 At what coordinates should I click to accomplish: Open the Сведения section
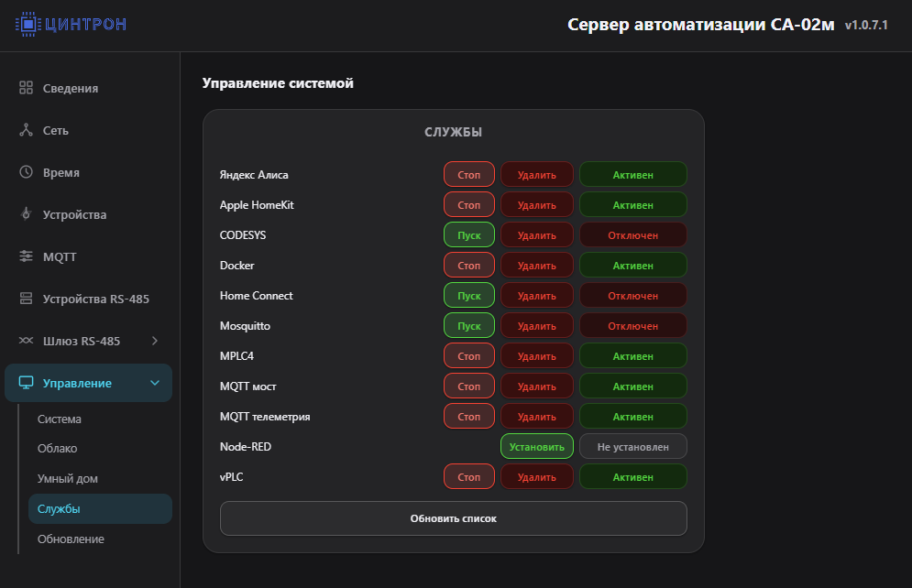(90, 88)
